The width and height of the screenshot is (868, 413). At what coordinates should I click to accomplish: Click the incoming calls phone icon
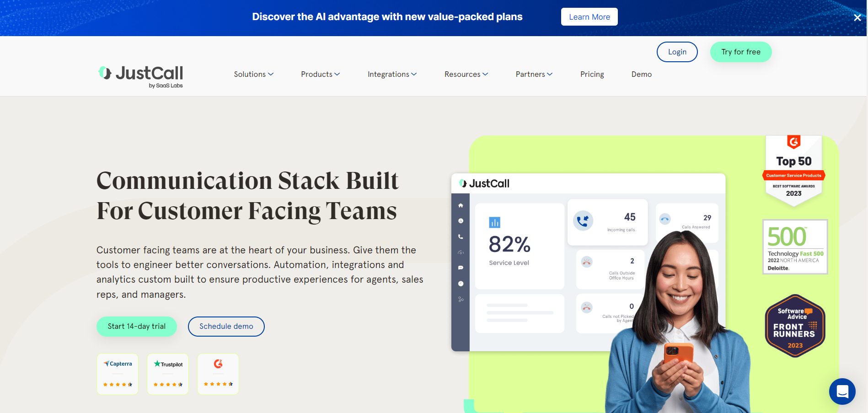(583, 221)
